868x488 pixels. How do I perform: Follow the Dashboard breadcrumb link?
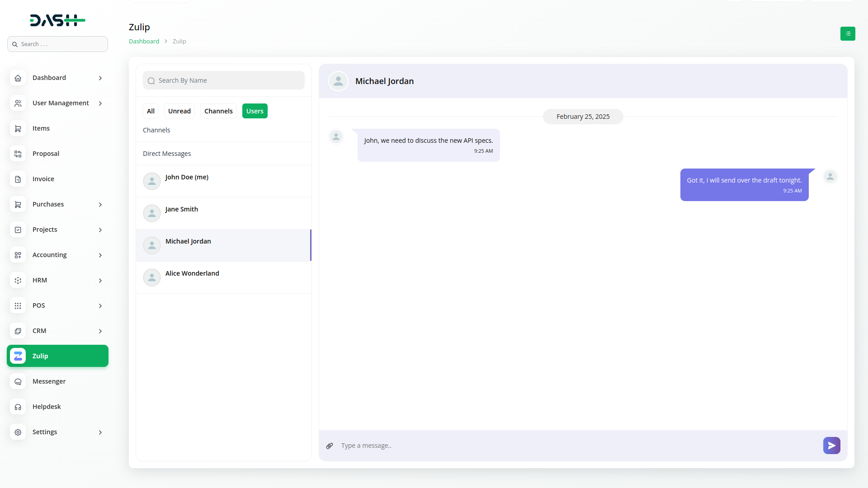pyautogui.click(x=144, y=41)
